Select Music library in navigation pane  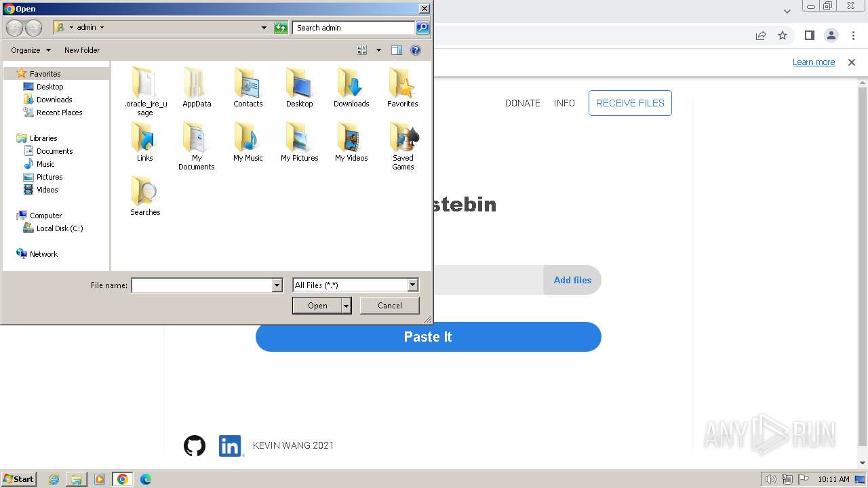click(45, 164)
